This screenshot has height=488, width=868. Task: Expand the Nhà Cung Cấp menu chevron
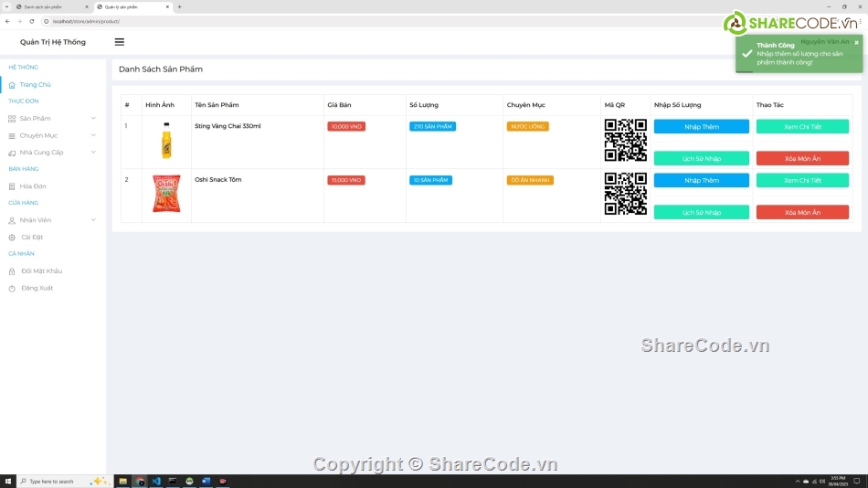pyautogui.click(x=93, y=153)
